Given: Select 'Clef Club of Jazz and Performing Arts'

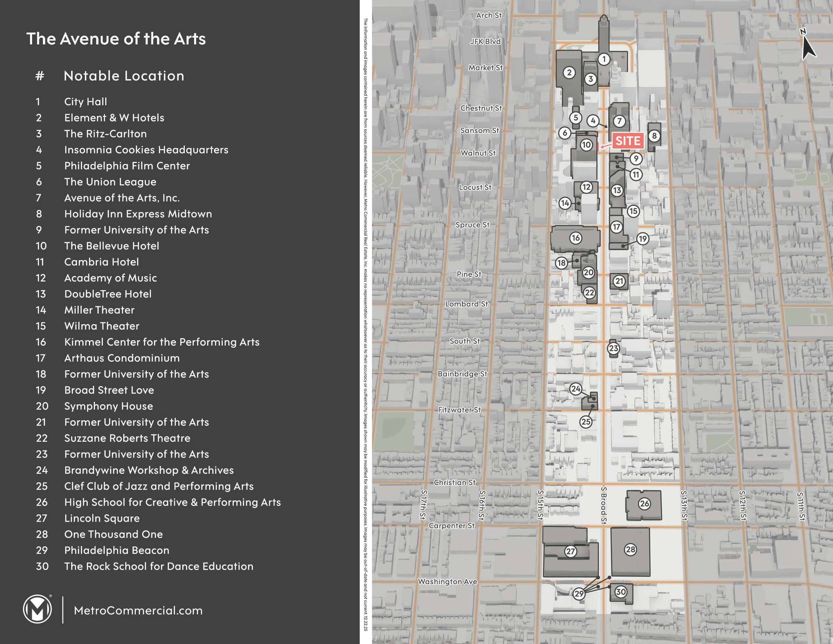Looking at the screenshot, I should point(159,486).
